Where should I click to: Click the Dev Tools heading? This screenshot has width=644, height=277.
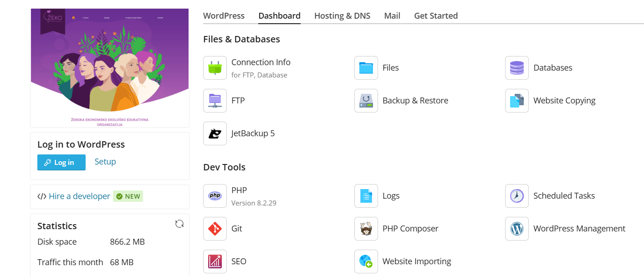pyautogui.click(x=224, y=167)
